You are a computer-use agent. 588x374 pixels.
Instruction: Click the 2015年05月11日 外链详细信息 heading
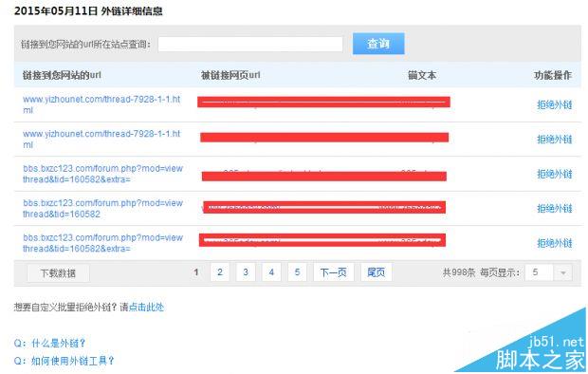88,10
